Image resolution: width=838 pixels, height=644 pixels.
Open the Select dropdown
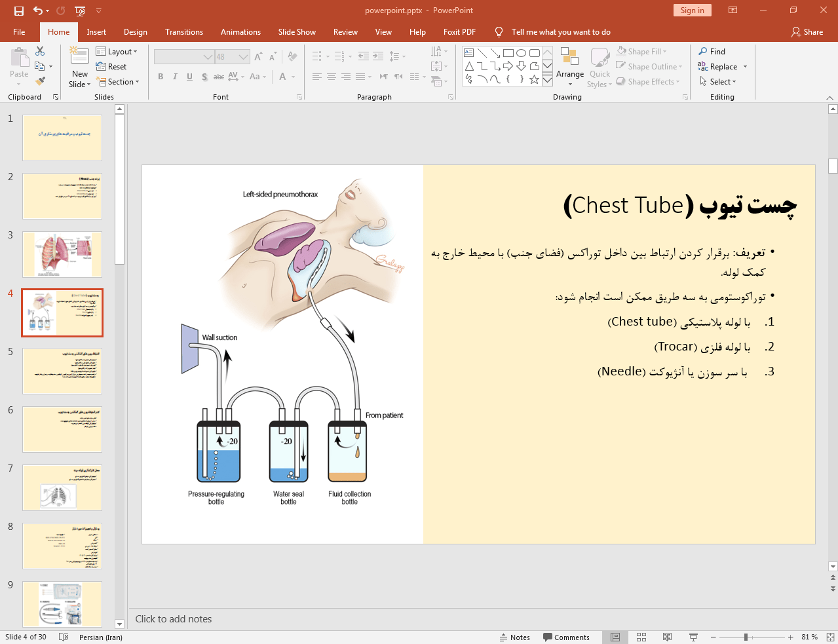pos(718,82)
